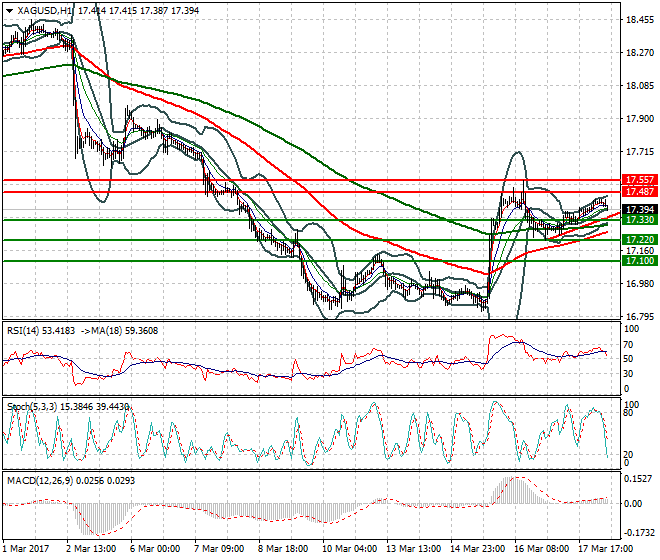This screenshot has height=560, width=660.
Task: Click the MACD scale value -0.1732
Action: pos(639,533)
